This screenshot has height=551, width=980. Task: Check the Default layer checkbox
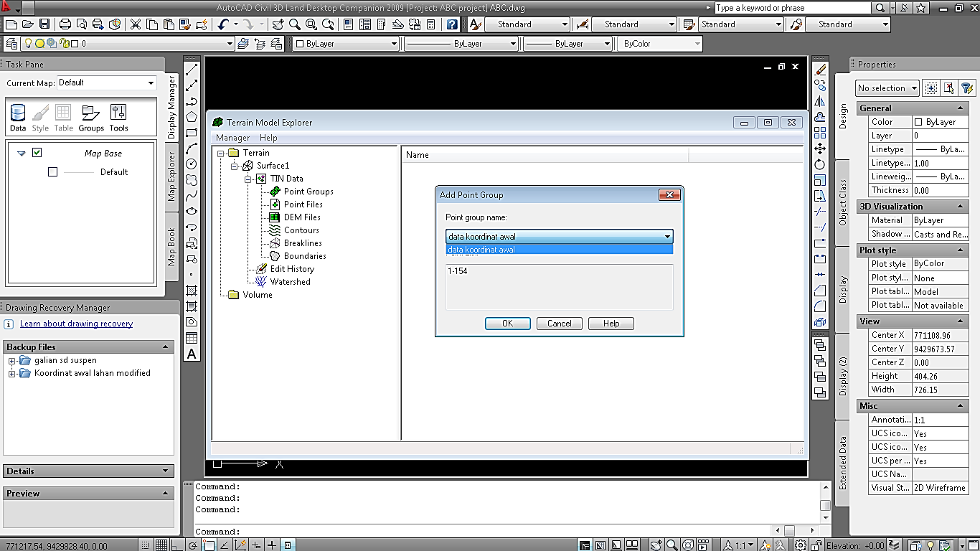[x=52, y=172]
